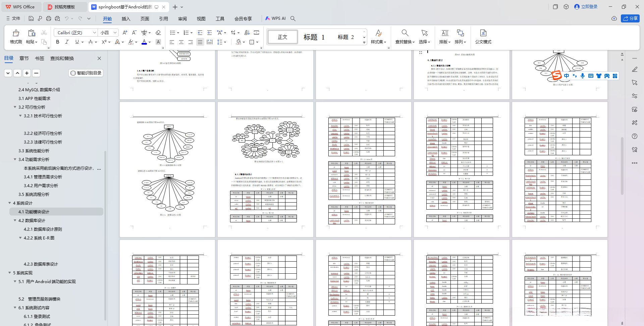
Task: Click the Paste (粘贴) clipboard icon
Action: [32, 33]
